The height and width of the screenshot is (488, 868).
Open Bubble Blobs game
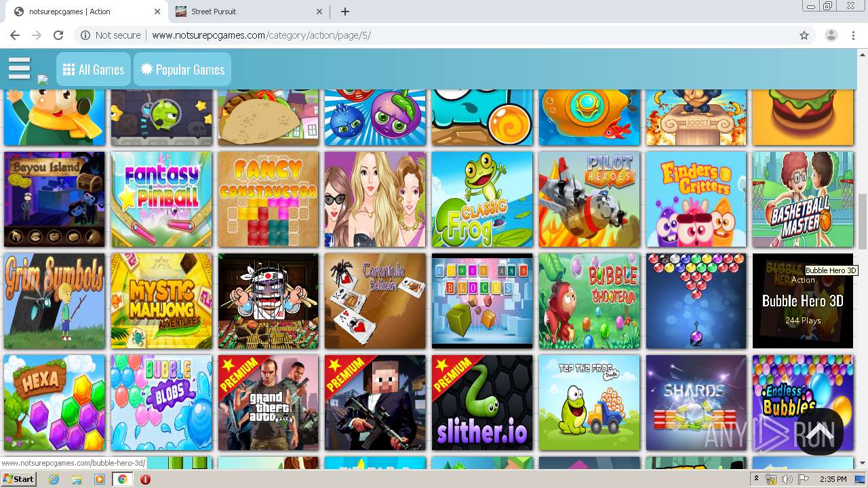click(161, 403)
